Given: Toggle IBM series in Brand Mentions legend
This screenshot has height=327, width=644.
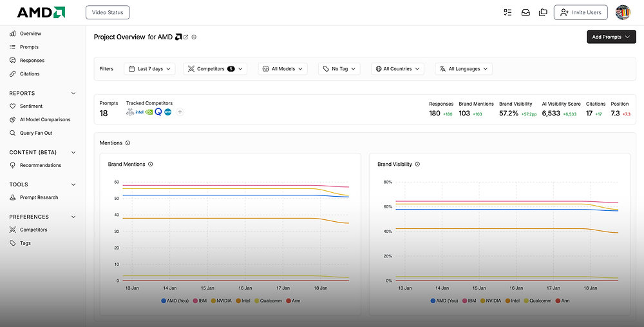Looking at the screenshot, I should (200, 301).
